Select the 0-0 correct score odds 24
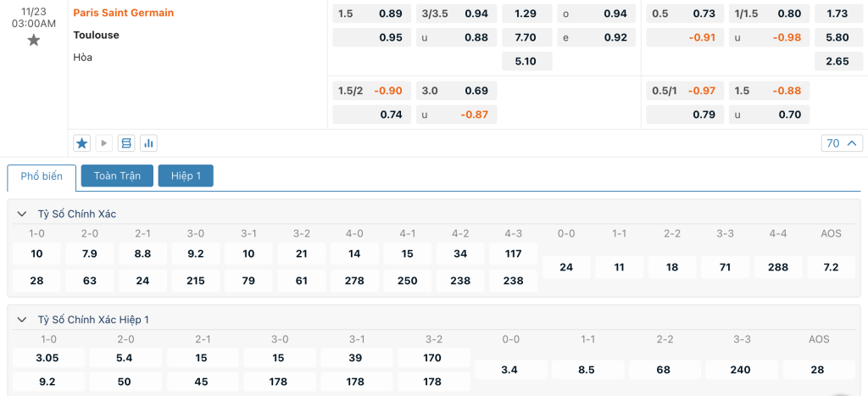868x396 pixels. (x=566, y=267)
